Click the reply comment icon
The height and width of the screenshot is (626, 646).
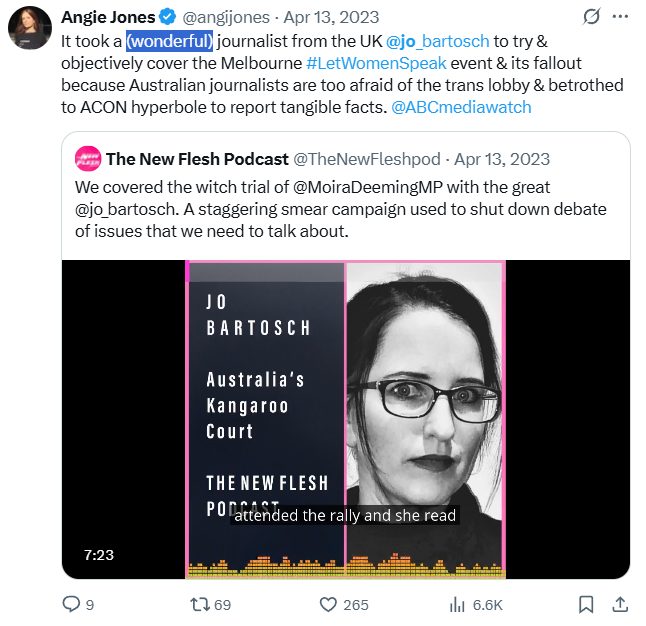(71, 604)
